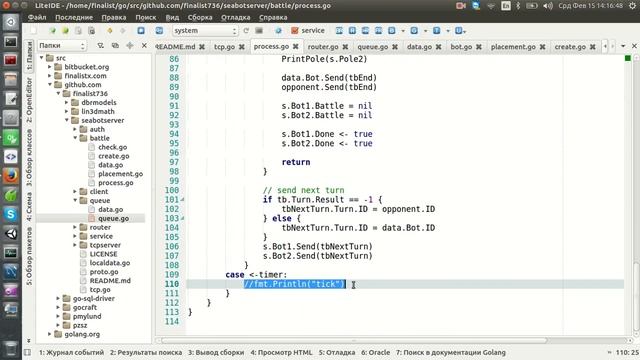Open the Отладка menu
640x360 pixels.
point(235,18)
